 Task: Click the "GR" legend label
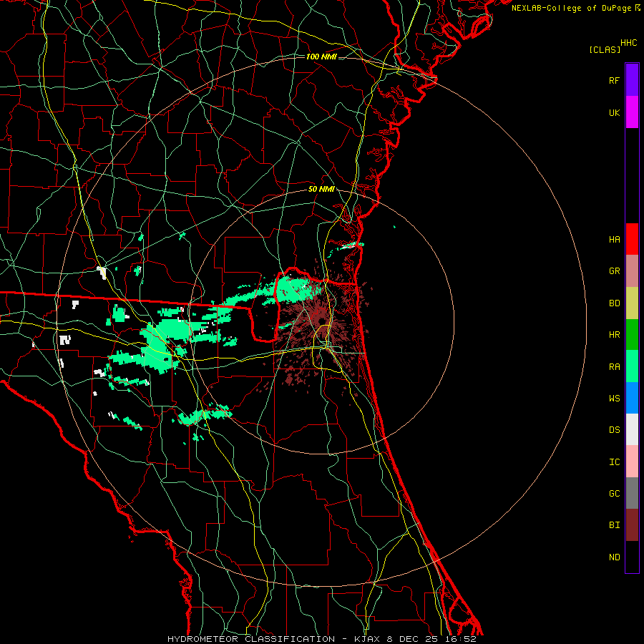click(x=615, y=271)
